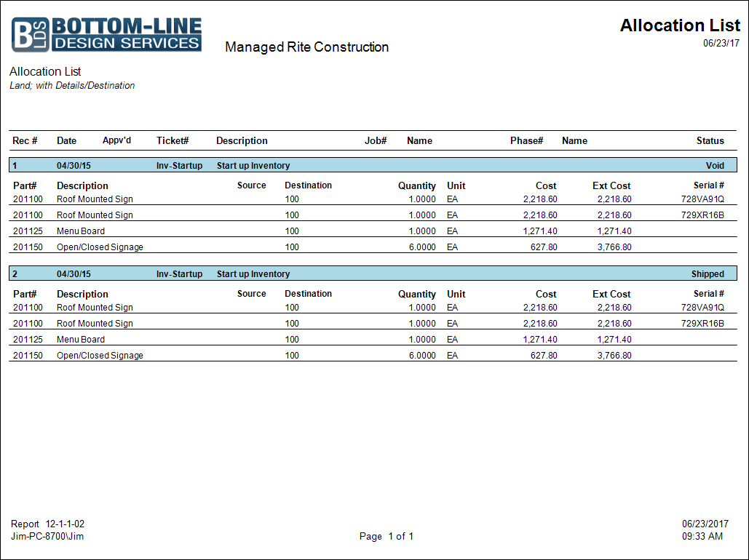Click 3,766.80 ext cost in Void record
The height and width of the screenshot is (560, 749).
[x=614, y=247]
